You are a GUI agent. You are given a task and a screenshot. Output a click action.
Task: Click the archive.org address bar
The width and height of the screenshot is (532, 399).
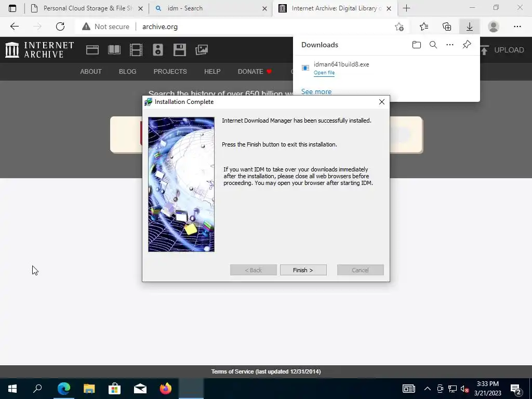click(160, 26)
